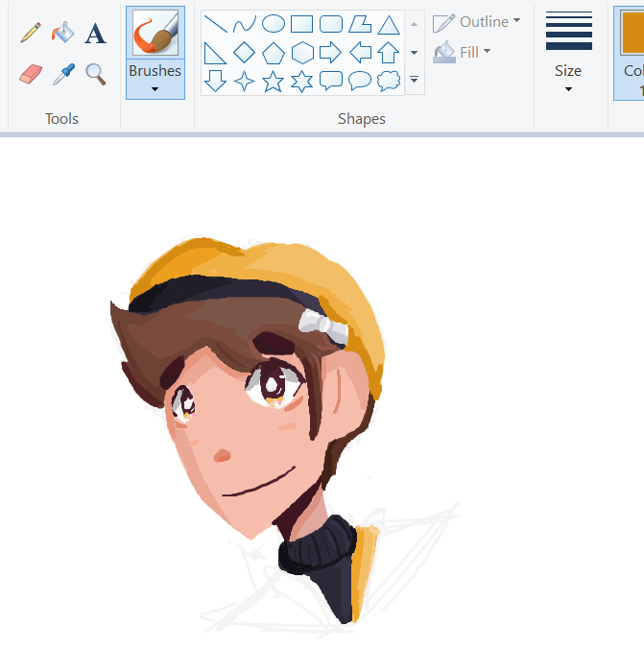The width and height of the screenshot is (644, 651).
Task: Choose the Diamond shape
Action: (245, 53)
